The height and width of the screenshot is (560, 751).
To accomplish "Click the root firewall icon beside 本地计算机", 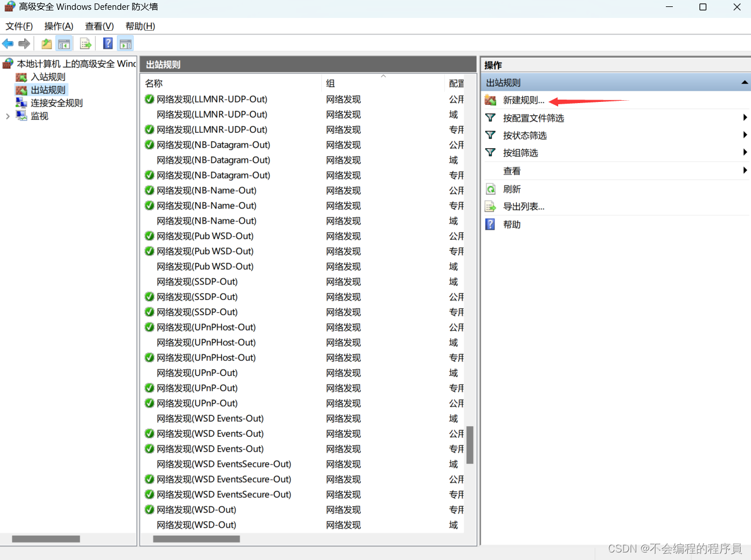I will [x=8, y=64].
